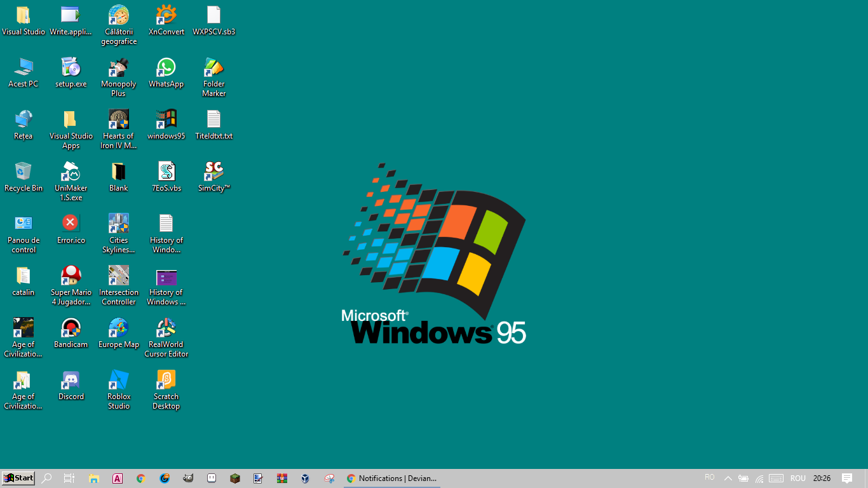This screenshot has height=488, width=868.
Task: Launch Cities Skylines shortcut
Action: (x=119, y=234)
